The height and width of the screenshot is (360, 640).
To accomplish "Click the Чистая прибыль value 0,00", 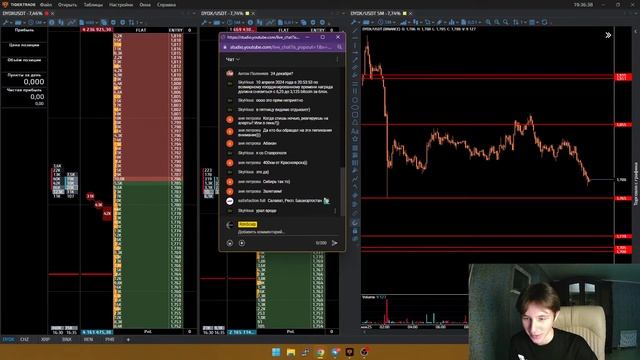I will [x=37, y=97].
